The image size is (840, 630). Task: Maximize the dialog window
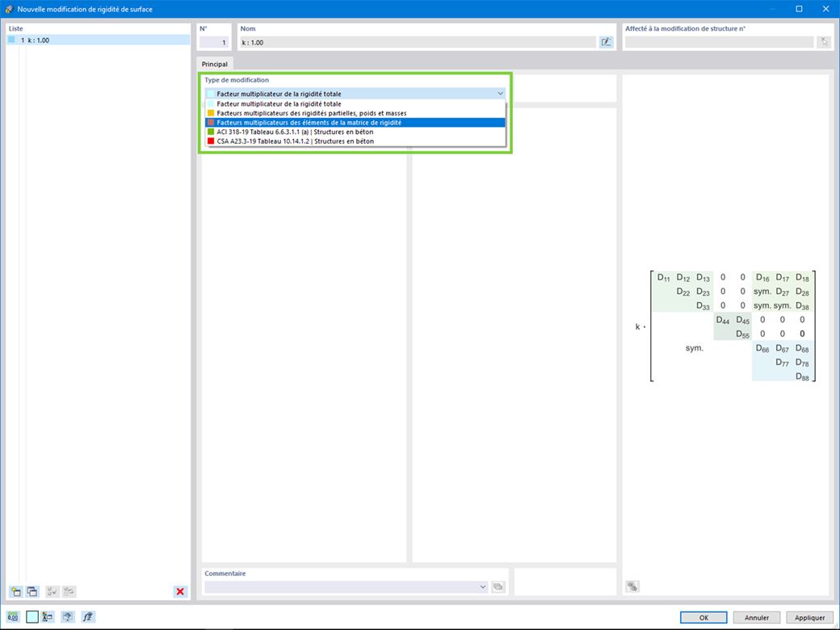coord(799,9)
